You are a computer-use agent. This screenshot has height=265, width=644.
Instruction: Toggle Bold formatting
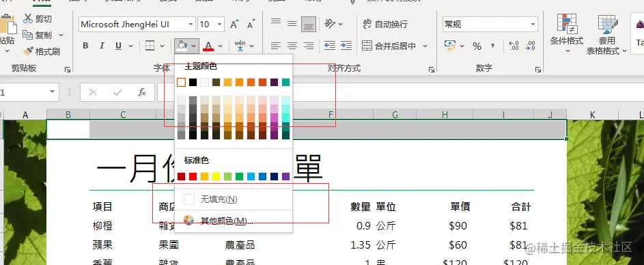[85, 46]
